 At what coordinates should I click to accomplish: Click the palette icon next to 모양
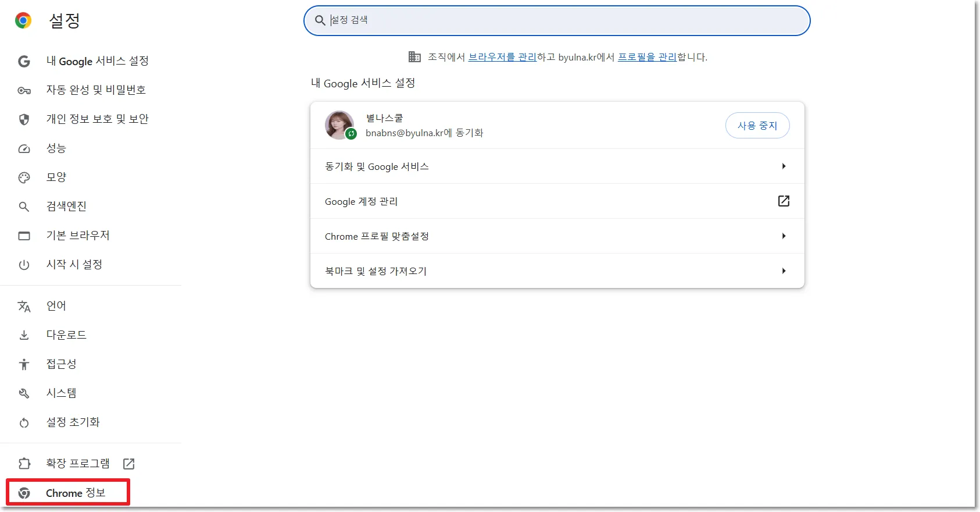24,177
